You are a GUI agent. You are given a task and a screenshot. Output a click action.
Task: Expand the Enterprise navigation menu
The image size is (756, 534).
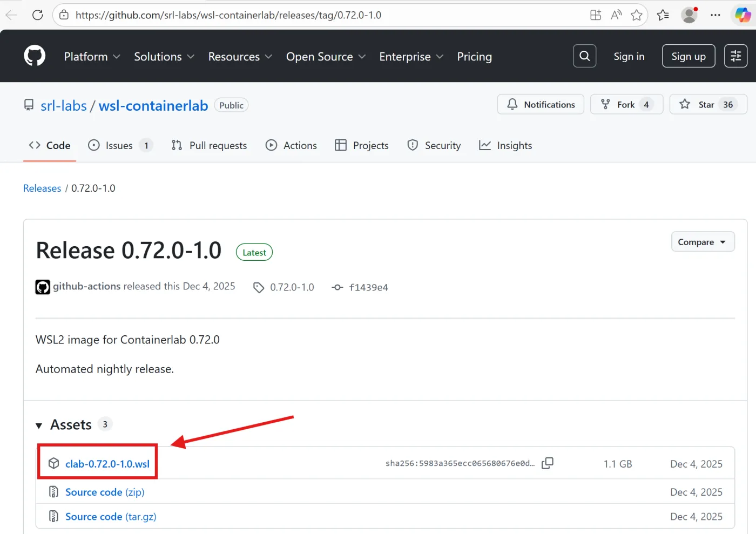coord(411,56)
